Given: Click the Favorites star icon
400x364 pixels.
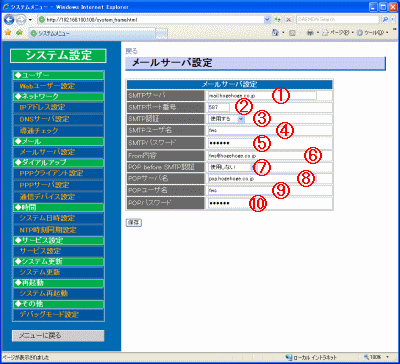Looking at the screenshot, I should [x=8, y=33].
